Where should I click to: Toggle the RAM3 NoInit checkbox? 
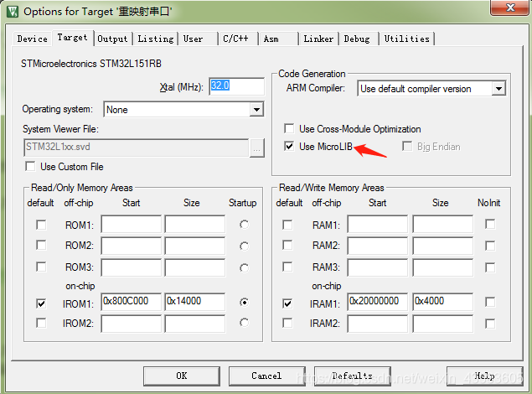coord(490,267)
